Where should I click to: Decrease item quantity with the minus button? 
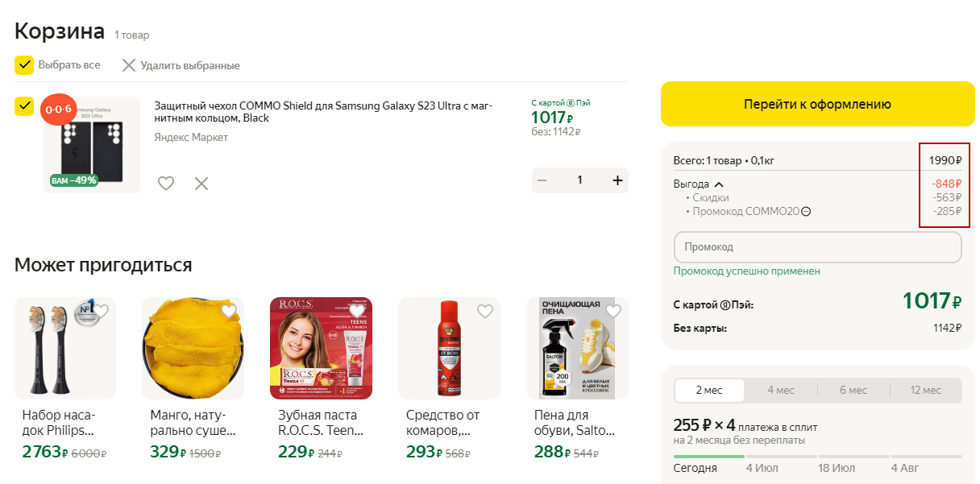tap(542, 180)
